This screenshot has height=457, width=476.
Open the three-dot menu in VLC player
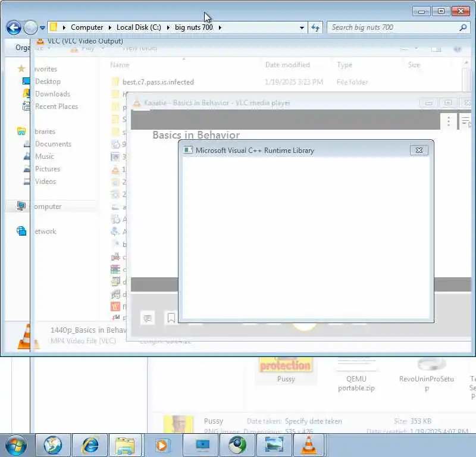click(449, 121)
